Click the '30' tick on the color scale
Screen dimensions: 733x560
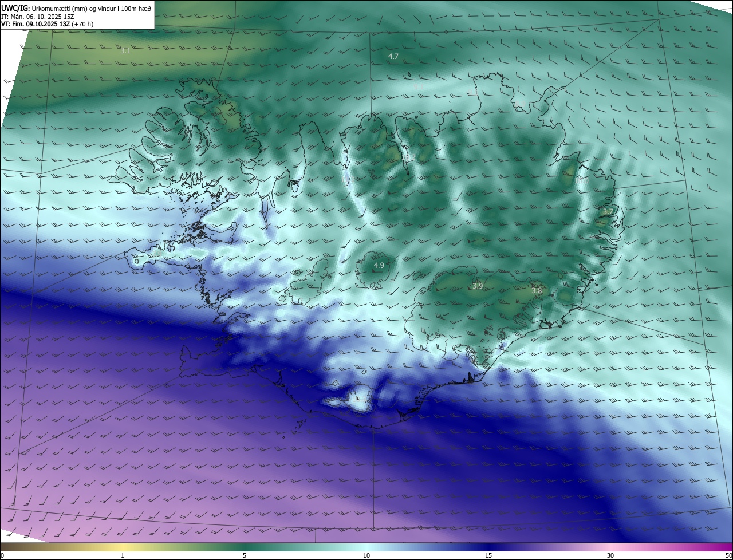(x=610, y=555)
